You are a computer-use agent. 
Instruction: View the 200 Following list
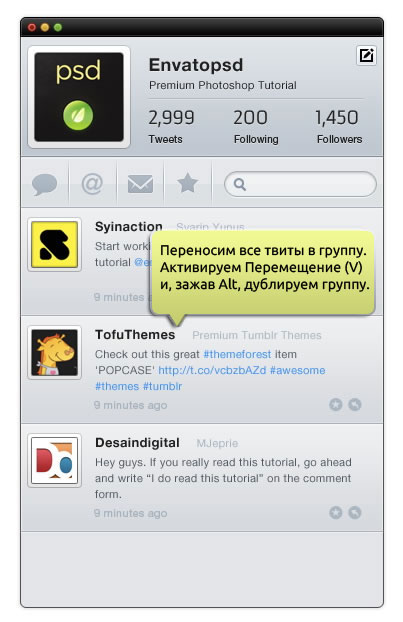coord(256,127)
